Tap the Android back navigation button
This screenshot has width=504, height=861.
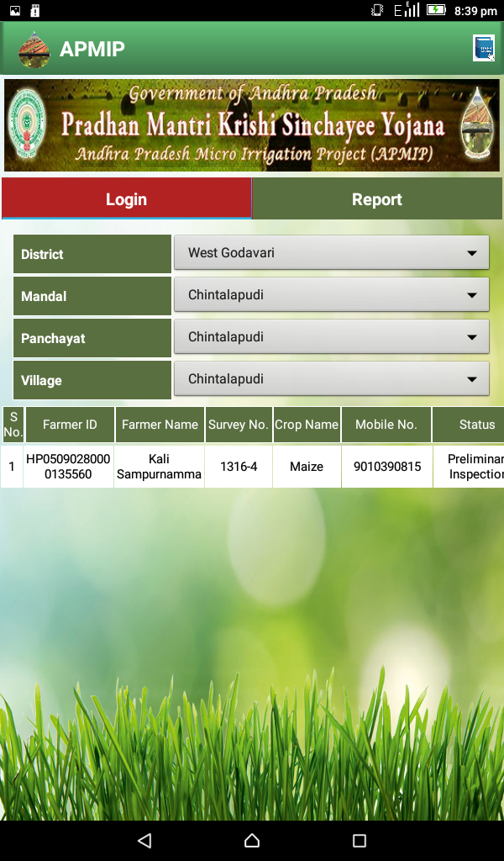pyautogui.click(x=144, y=840)
